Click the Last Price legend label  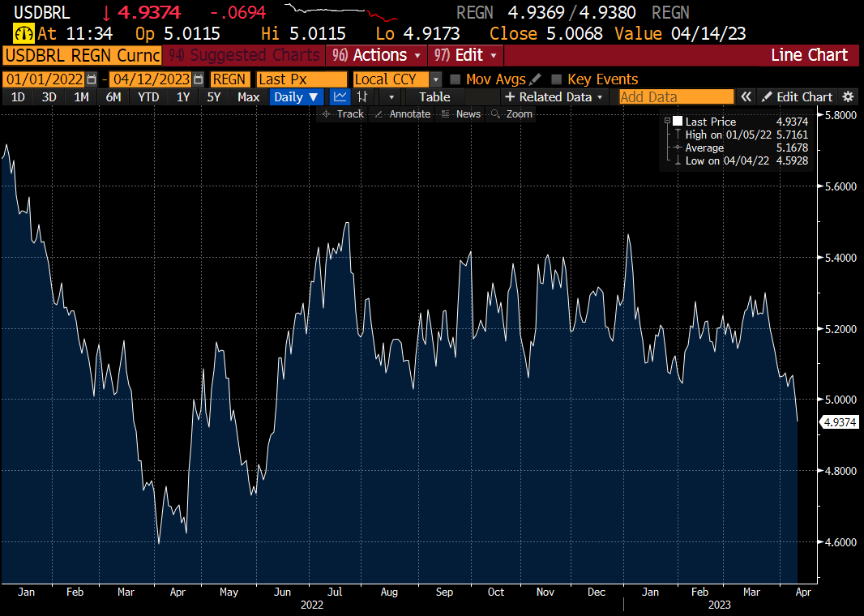click(710, 122)
